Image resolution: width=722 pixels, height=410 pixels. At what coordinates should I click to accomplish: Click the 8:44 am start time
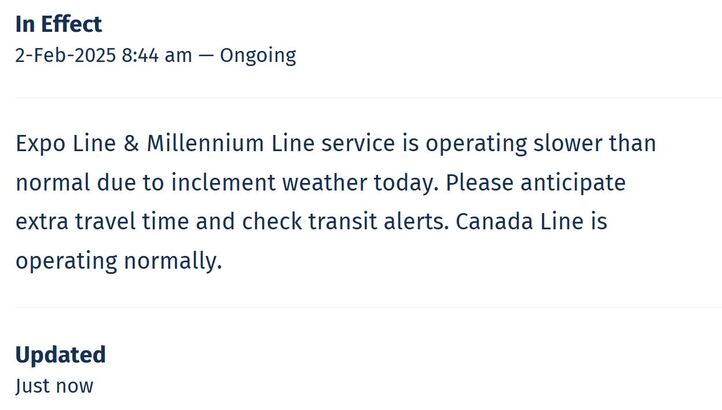pos(156,55)
